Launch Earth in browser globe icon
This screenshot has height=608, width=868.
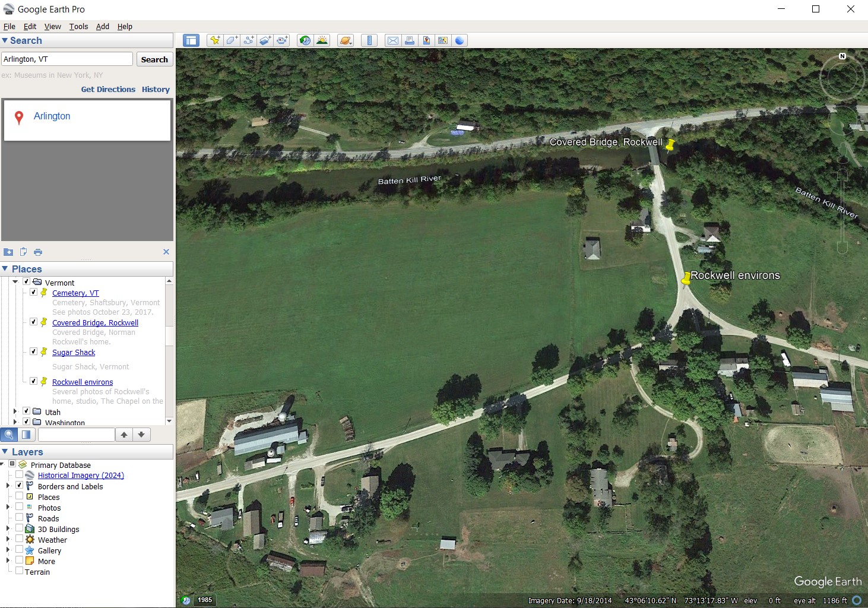coord(460,40)
